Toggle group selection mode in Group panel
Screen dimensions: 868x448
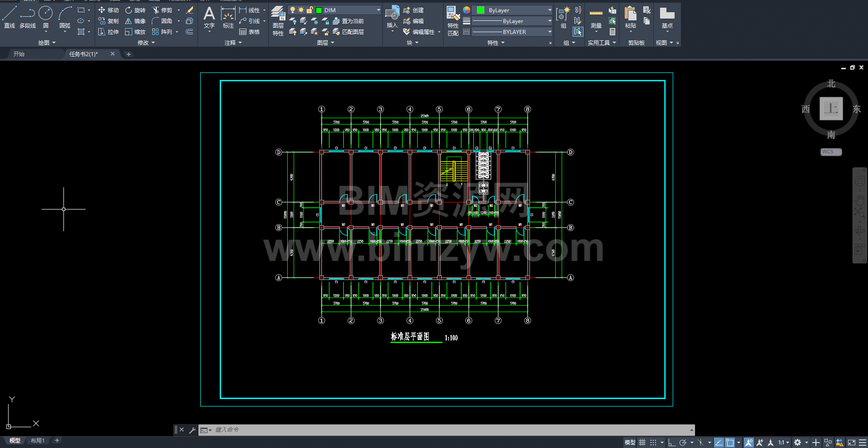(578, 32)
